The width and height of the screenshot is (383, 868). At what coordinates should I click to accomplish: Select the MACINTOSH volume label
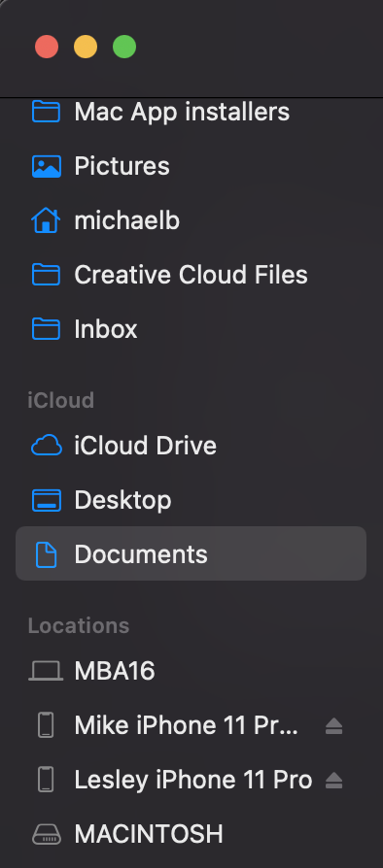(x=149, y=834)
